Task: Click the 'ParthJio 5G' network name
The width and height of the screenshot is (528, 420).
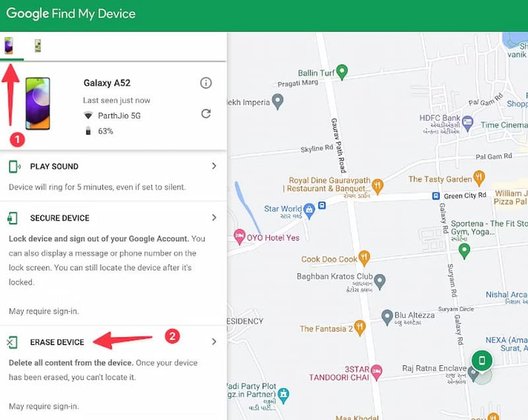Action: click(119, 115)
